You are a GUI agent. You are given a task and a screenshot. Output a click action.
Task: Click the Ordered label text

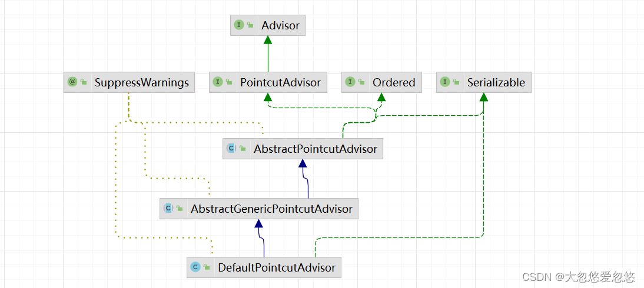click(x=394, y=82)
